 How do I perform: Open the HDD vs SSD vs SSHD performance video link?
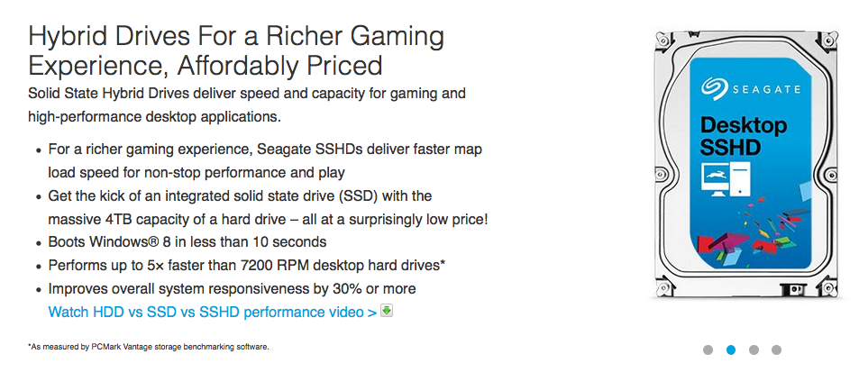[x=213, y=312]
